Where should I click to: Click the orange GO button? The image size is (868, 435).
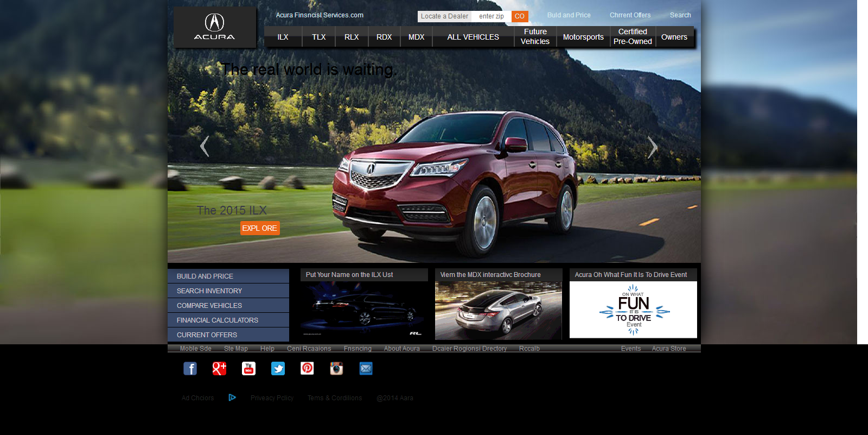coord(520,16)
